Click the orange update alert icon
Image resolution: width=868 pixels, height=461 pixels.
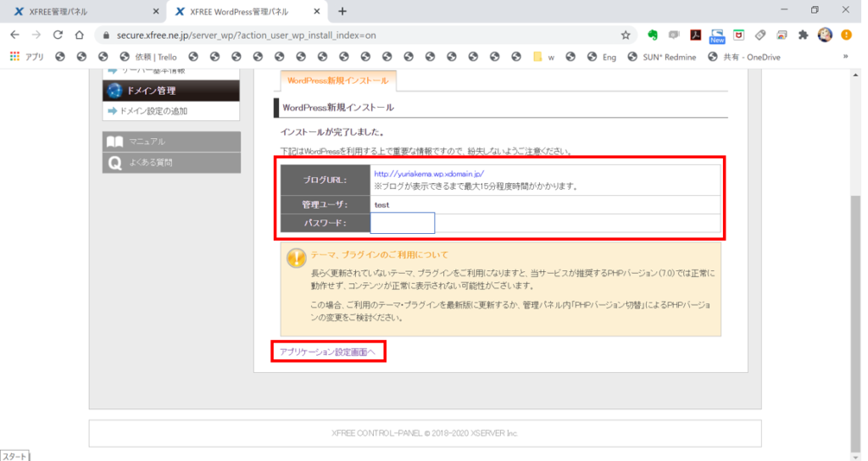[x=846, y=36]
